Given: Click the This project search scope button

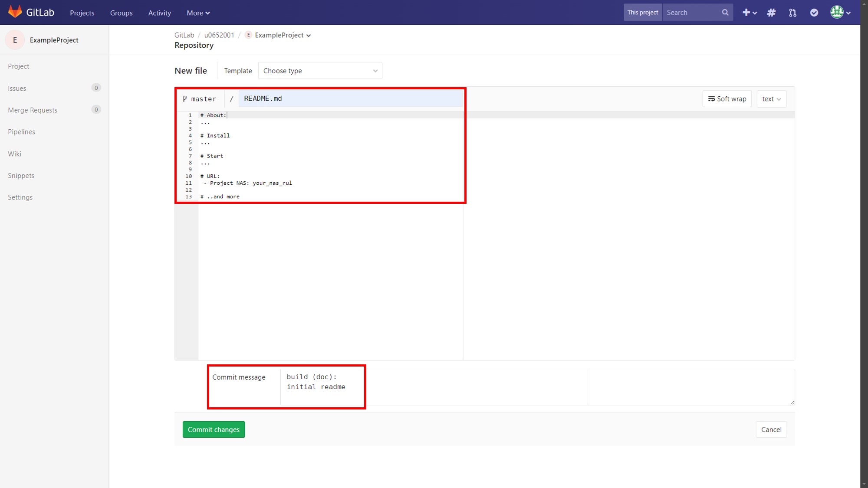Looking at the screenshot, I should (643, 13).
